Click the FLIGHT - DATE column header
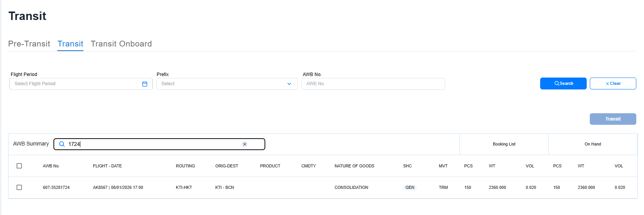 [x=107, y=166]
